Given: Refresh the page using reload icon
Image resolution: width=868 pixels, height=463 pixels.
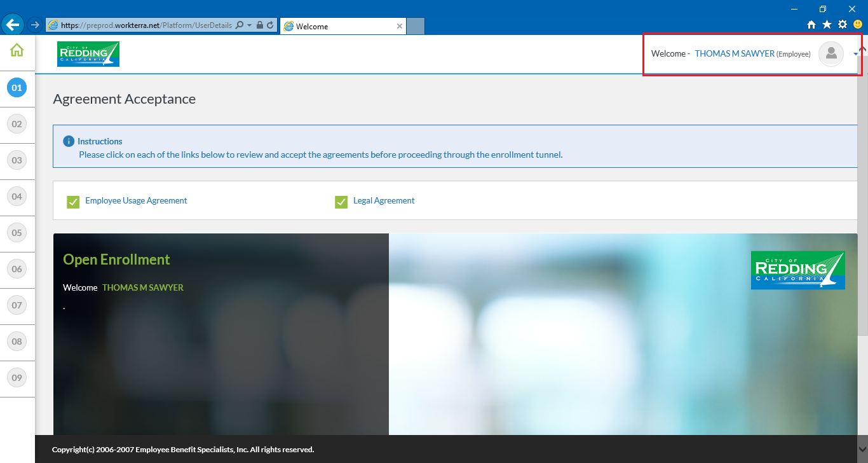Looking at the screenshot, I should pos(270,25).
